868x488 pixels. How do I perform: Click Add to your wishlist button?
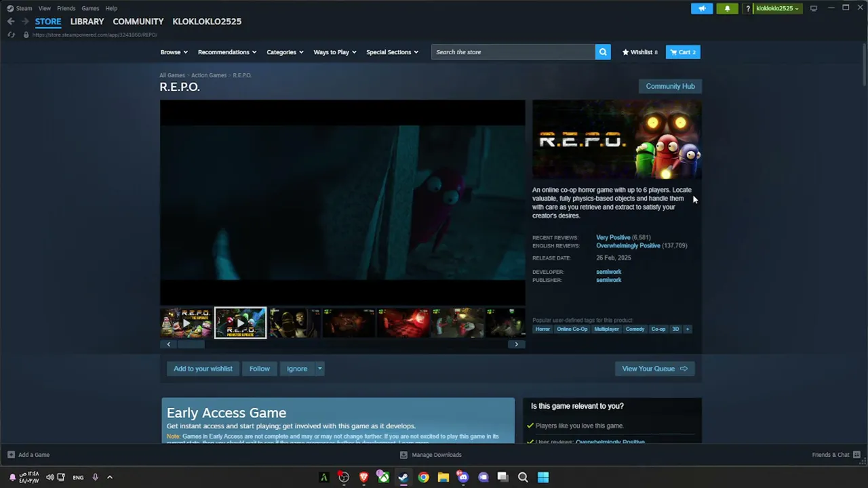[203, 369]
